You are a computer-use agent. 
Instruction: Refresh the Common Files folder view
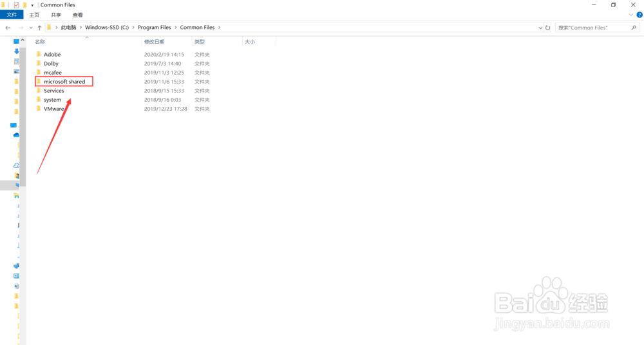(547, 28)
